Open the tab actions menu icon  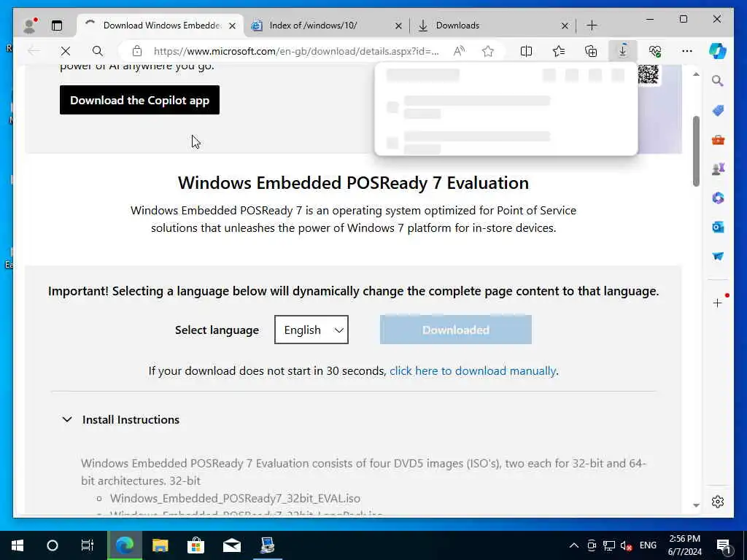(57, 26)
